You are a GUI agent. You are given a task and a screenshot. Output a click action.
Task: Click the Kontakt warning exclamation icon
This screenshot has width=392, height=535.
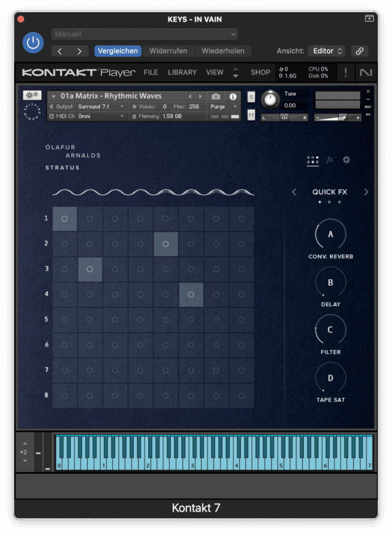tap(345, 73)
